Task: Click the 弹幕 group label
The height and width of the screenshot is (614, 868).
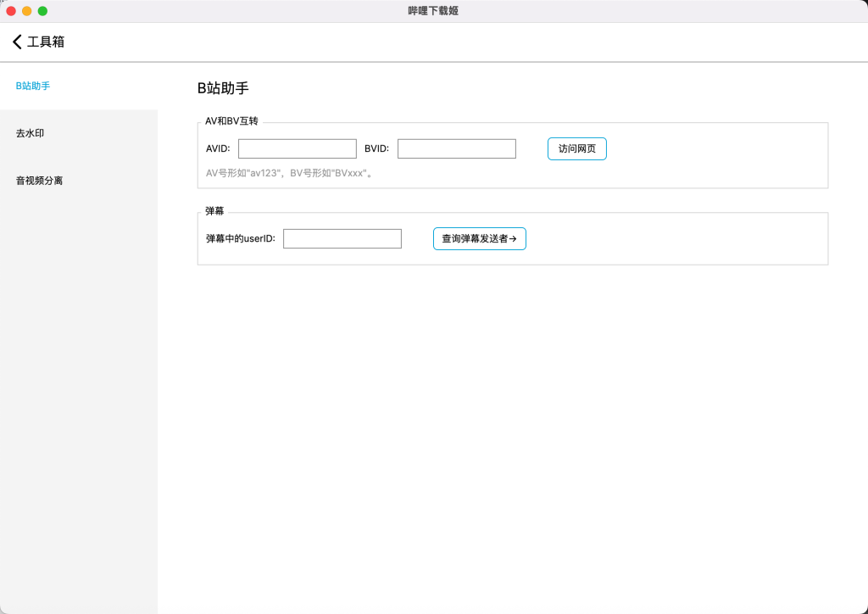Action: click(x=214, y=211)
